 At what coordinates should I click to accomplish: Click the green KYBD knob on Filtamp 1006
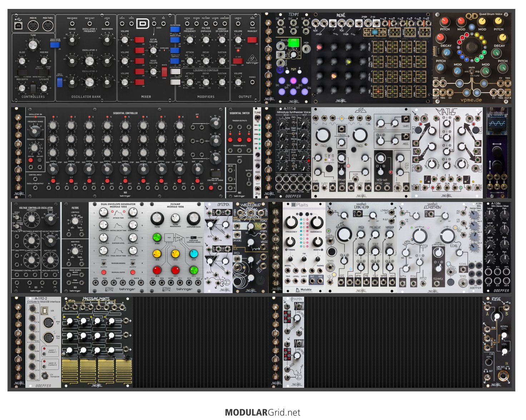[x=157, y=237]
